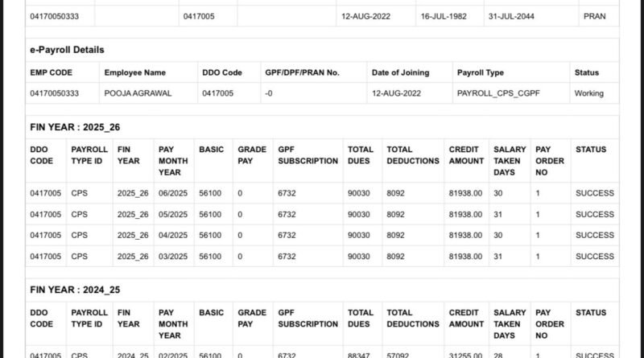Click the FIN YEAR : 2024_25 heading

(x=75, y=290)
